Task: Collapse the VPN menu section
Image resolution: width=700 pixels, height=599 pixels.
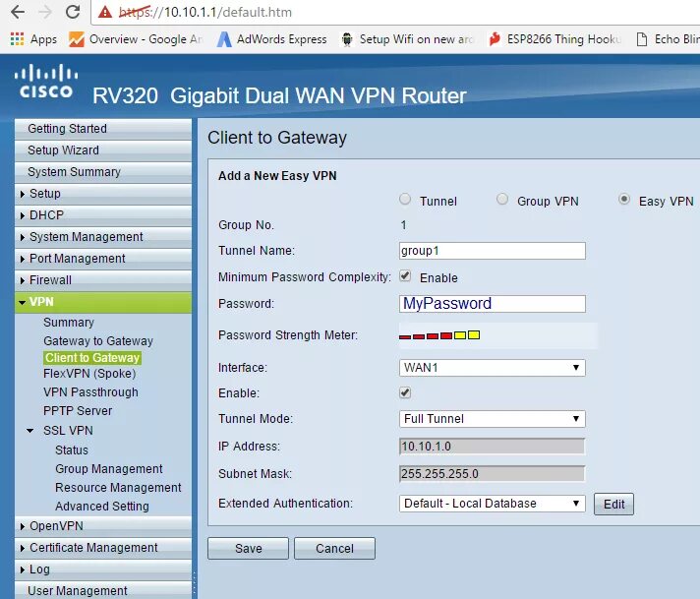Action: (x=103, y=302)
